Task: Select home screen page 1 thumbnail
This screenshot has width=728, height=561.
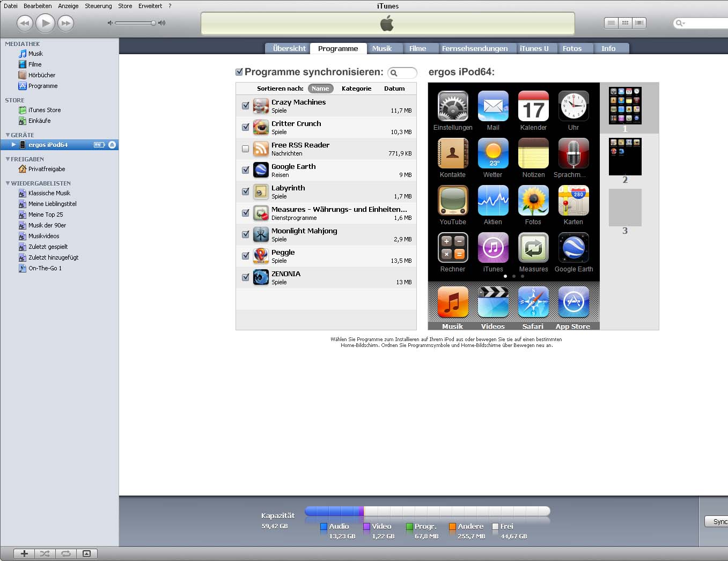Action: point(625,106)
